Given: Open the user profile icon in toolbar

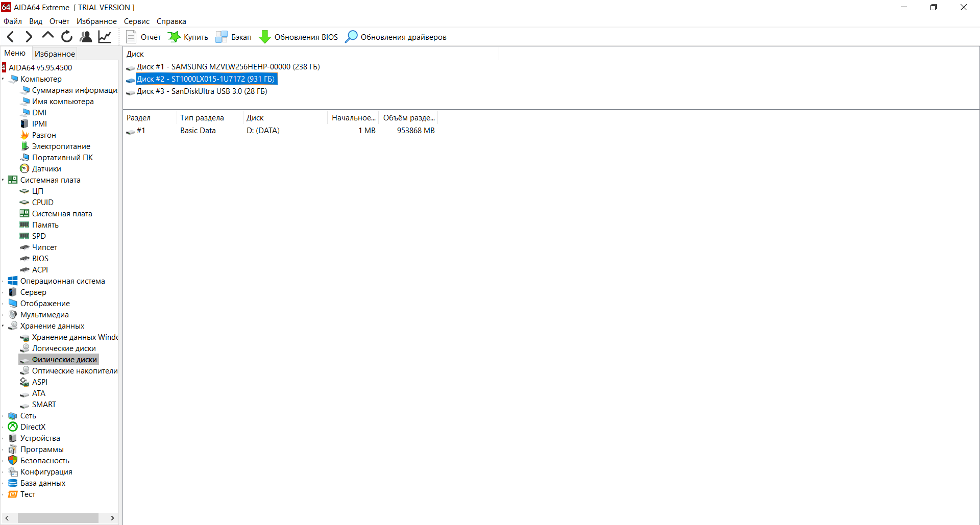Looking at the screenshot, I should tap(86, 37).
